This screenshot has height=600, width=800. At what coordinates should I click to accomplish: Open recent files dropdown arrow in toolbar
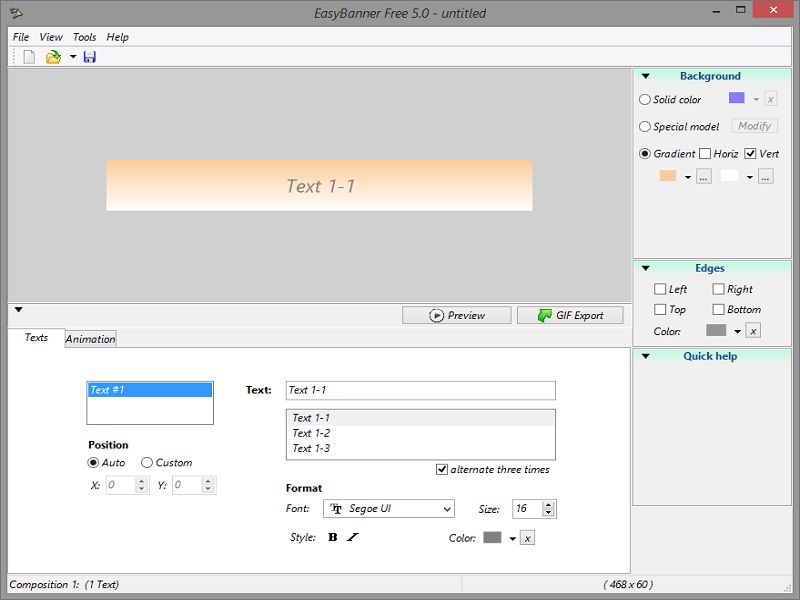coord(73,57)
